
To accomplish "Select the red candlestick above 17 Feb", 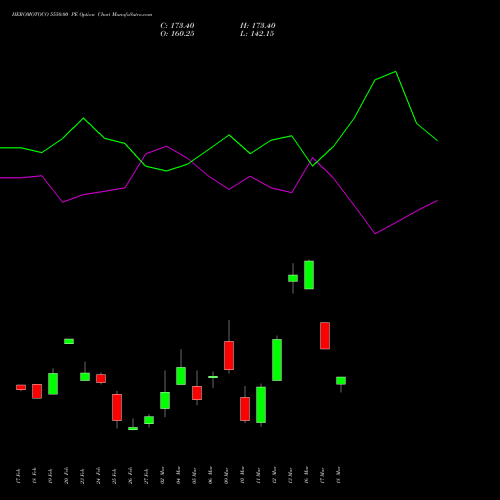I will pos(21,387).
